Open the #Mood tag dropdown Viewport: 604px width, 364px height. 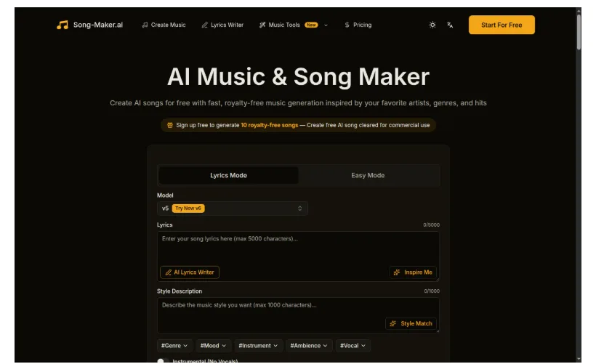click(213, 346)
